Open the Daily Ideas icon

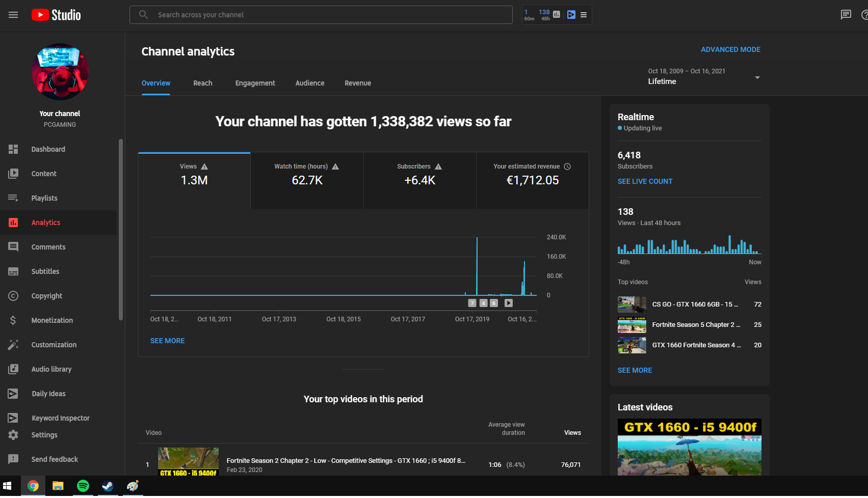point(13,394)
